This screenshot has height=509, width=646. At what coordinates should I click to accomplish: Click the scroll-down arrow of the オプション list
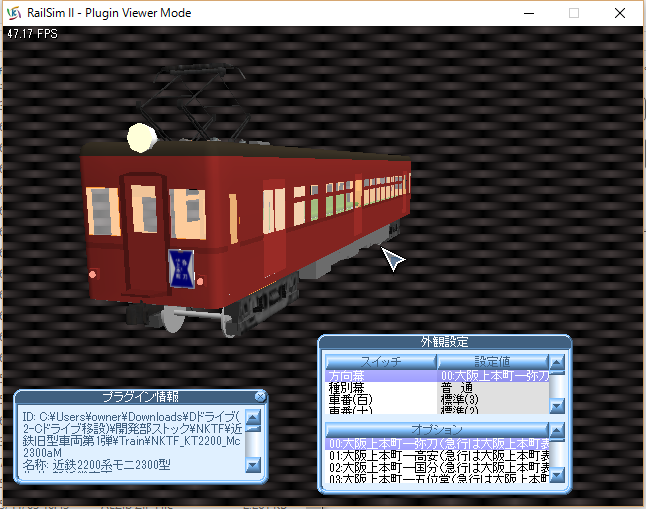(x=557, y=474)
